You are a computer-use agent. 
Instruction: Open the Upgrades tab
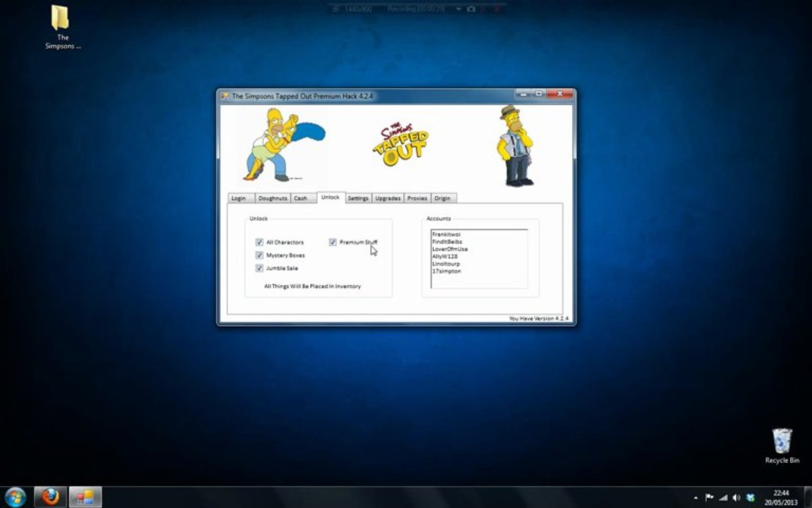(x=388, y=198)
